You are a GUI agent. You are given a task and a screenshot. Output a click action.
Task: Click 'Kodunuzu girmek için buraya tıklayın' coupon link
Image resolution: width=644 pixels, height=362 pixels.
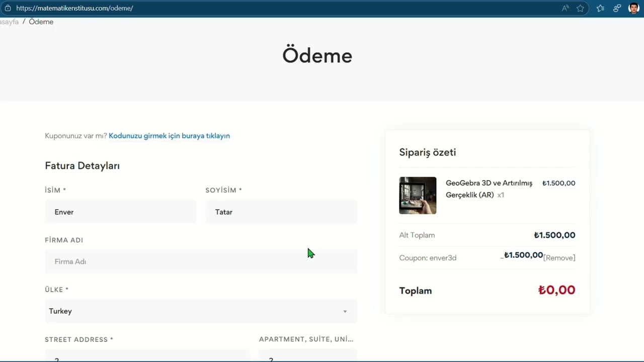click(169, 136)
